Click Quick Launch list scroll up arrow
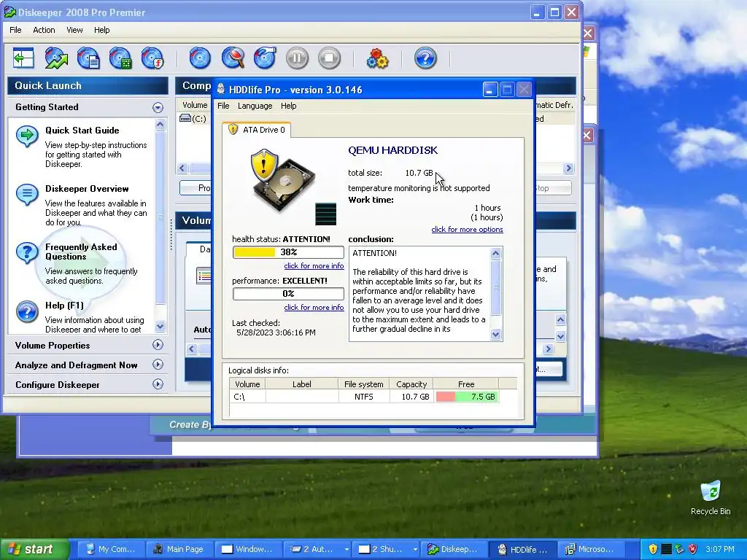 160,125
